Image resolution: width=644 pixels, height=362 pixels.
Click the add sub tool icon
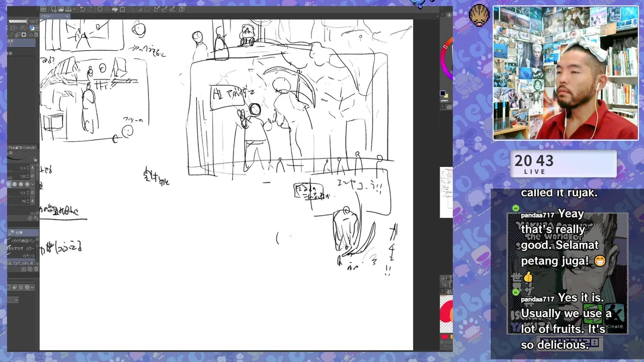24,269
